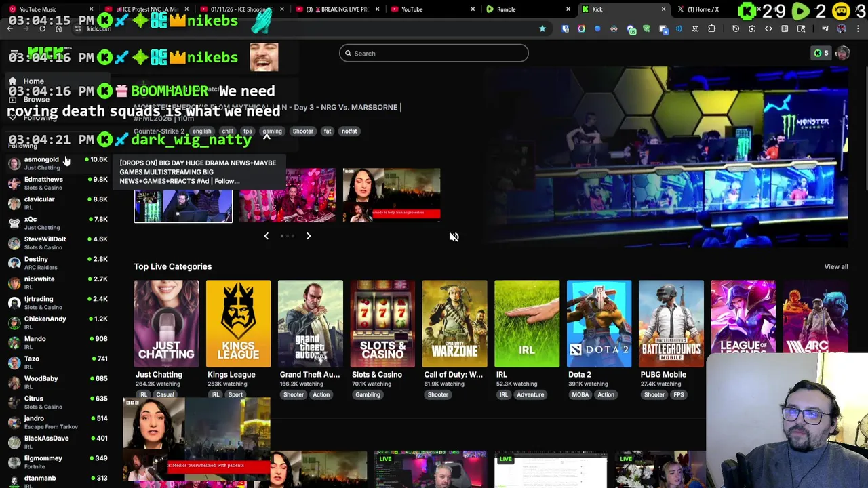
Task: Switch to the ICE Protest NYC tab
Action: pos(146,9)
